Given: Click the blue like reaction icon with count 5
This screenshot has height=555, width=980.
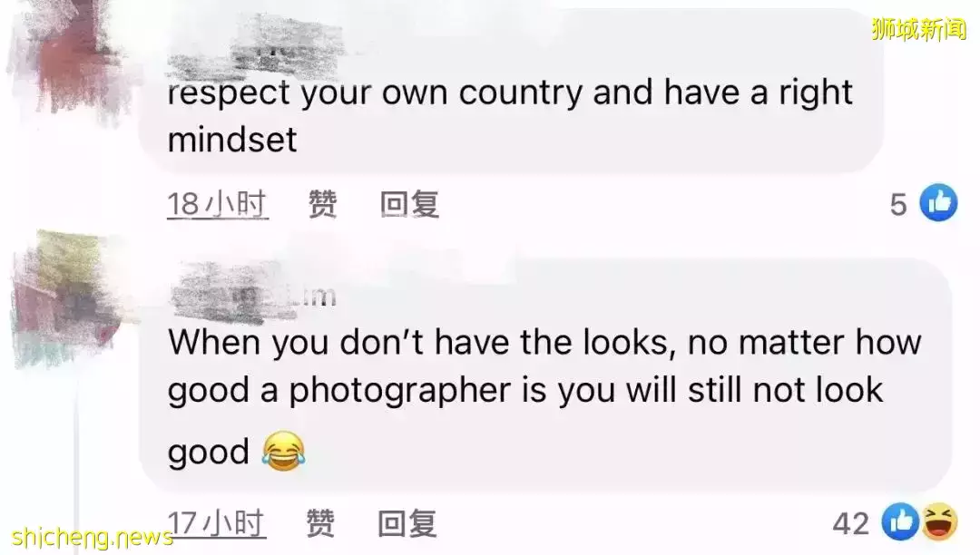Looking at the screenshot, I should (x=938, y=203).
